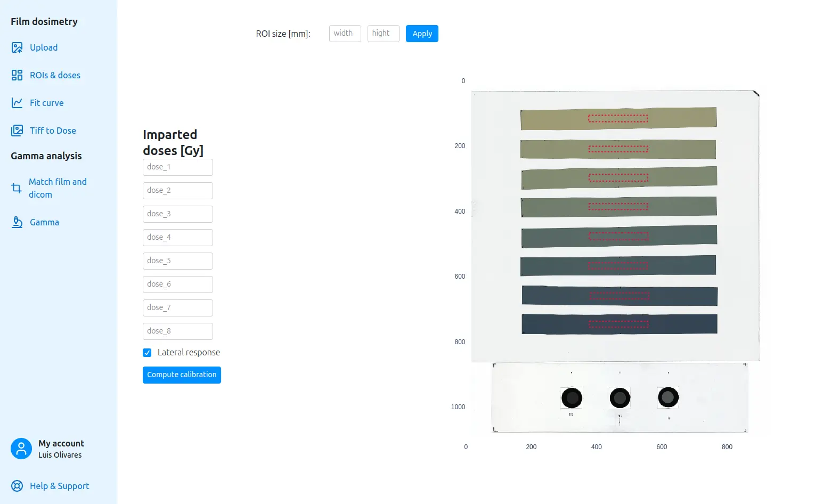Go to Match film and dicom

point(57,188)
